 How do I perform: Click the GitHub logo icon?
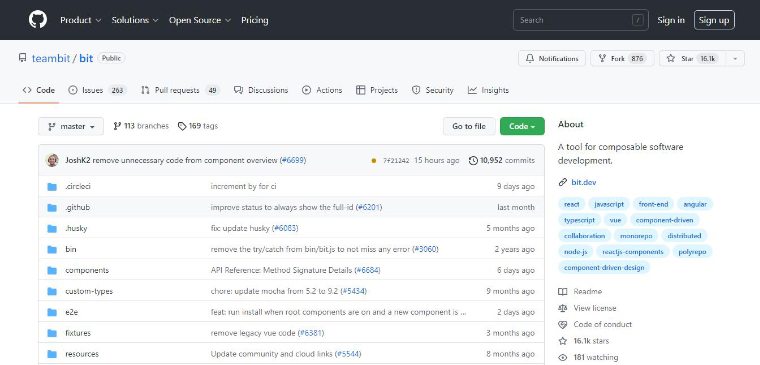click(38, 20)
